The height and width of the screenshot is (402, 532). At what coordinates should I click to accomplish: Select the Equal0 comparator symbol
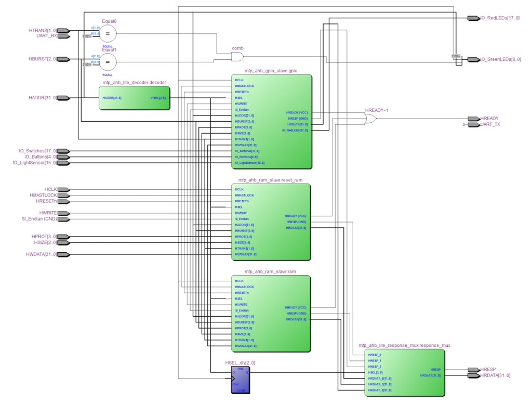point(108,33)
